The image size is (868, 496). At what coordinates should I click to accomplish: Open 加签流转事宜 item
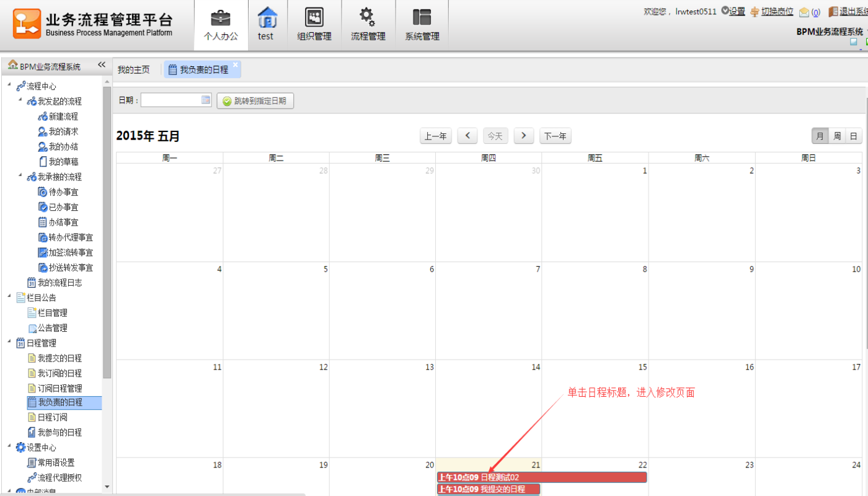[71, 252]
